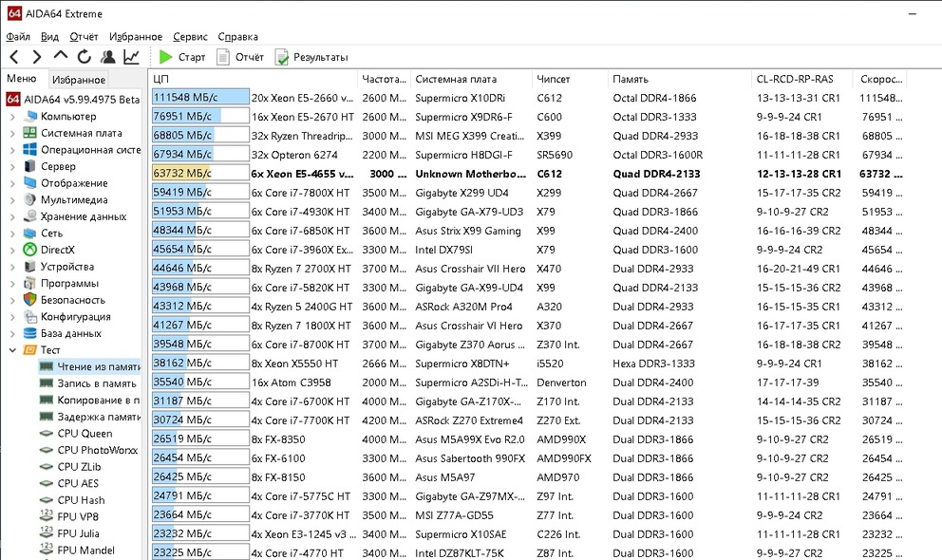The width and height of the screenshot is (942, 560).
Task: Select the База данных database icon
Action: tap(30, 333)
